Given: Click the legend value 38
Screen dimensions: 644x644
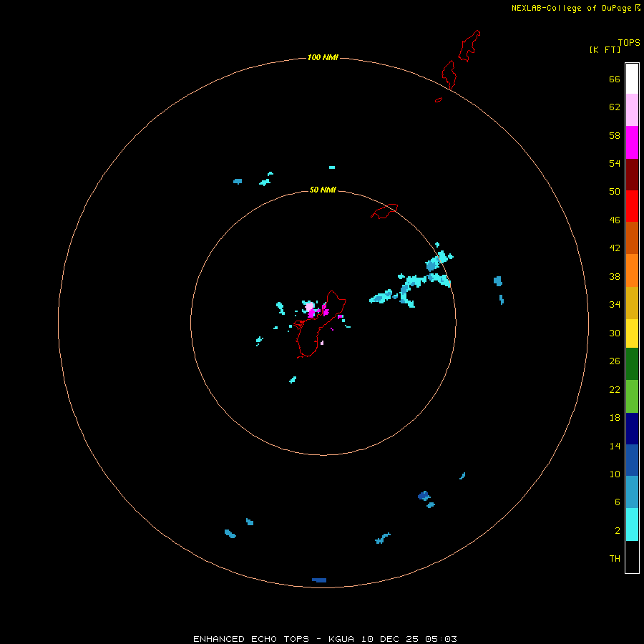Looking at the screenshot, I should pos(615,277).
